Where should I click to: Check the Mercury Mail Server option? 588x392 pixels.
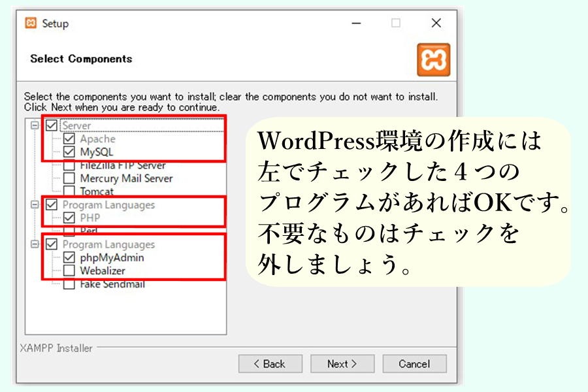tap(69, 178)
